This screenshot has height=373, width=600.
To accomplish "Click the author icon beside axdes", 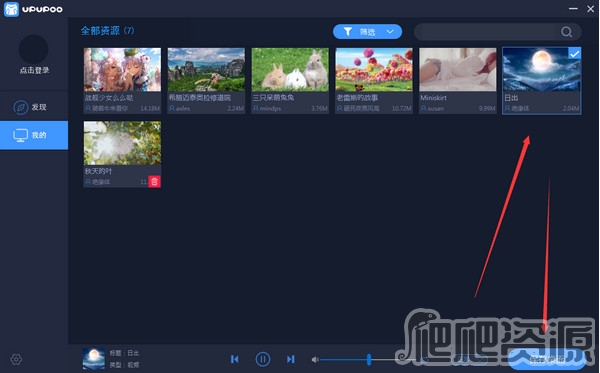I will coord(172,109).
